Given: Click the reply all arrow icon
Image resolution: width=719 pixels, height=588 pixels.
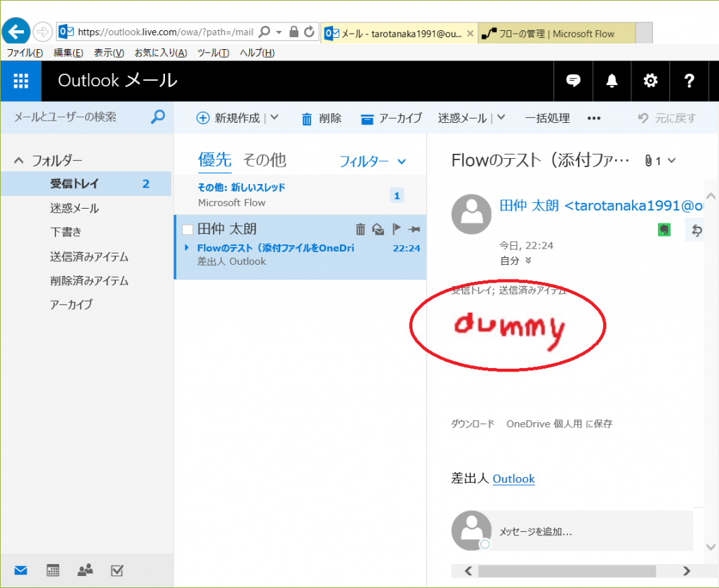Looking at the screenshot, I should (696, 230).
